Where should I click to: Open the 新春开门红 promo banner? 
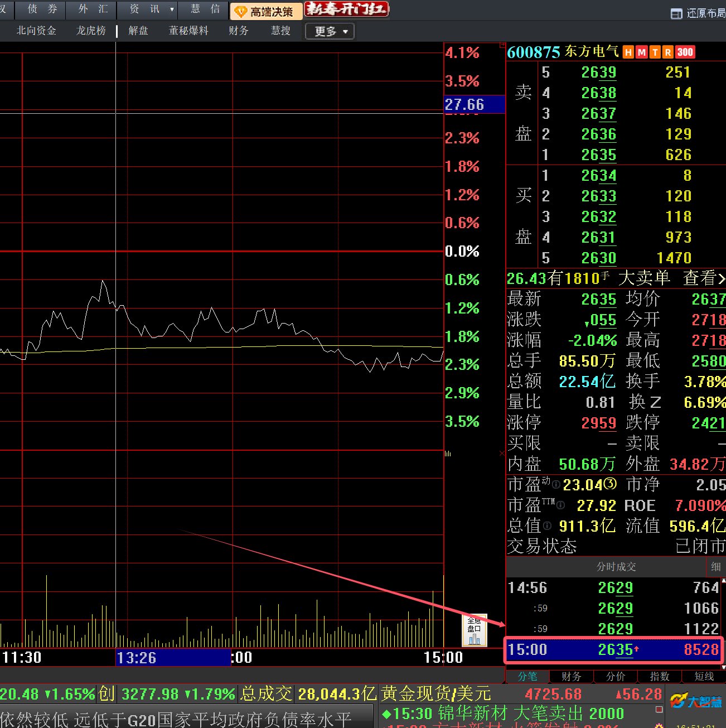click(346, 9)
